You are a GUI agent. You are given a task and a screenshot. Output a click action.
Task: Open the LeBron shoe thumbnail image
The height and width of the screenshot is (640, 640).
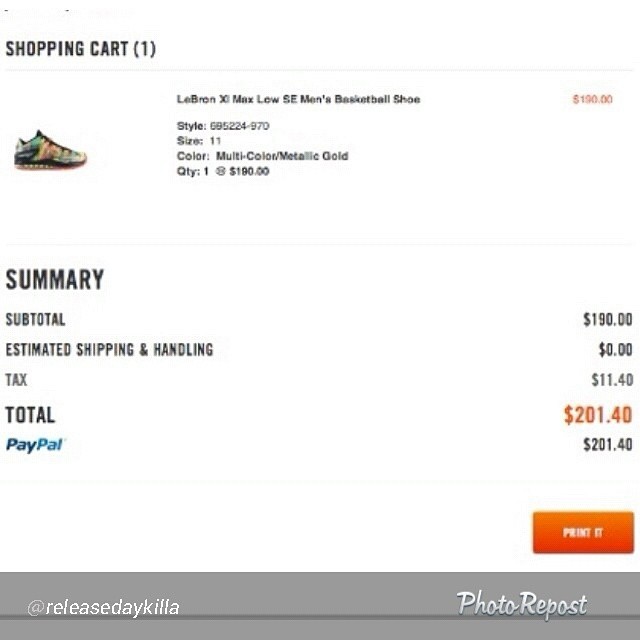pos(50,150)
